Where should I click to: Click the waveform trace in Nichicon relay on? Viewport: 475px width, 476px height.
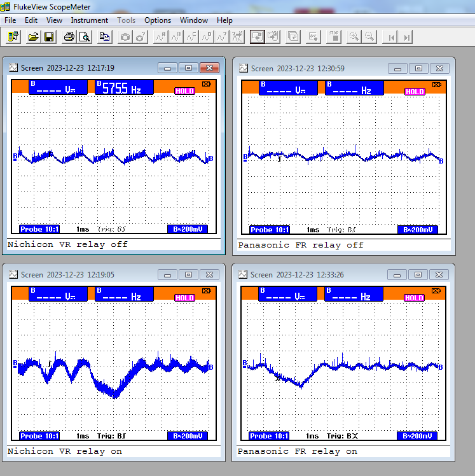point(114,375)
